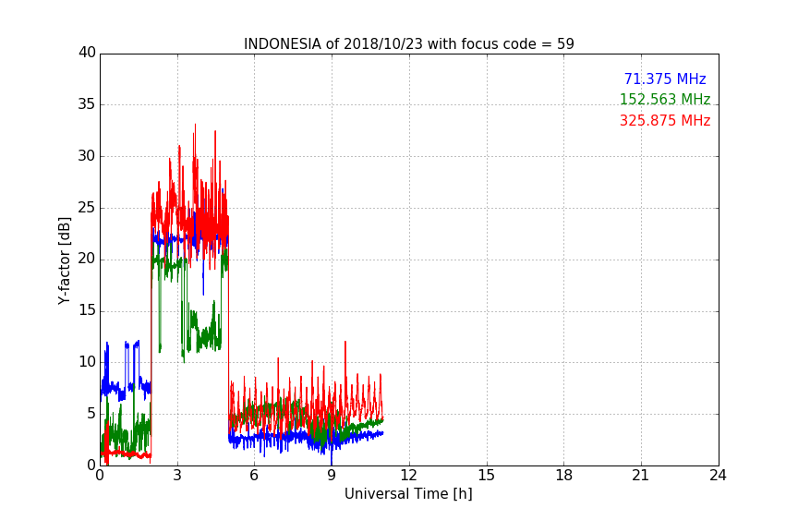Click the Y-factor [dB] axis label
Screen dimensions: 798x532
click(x=64, y=260)
